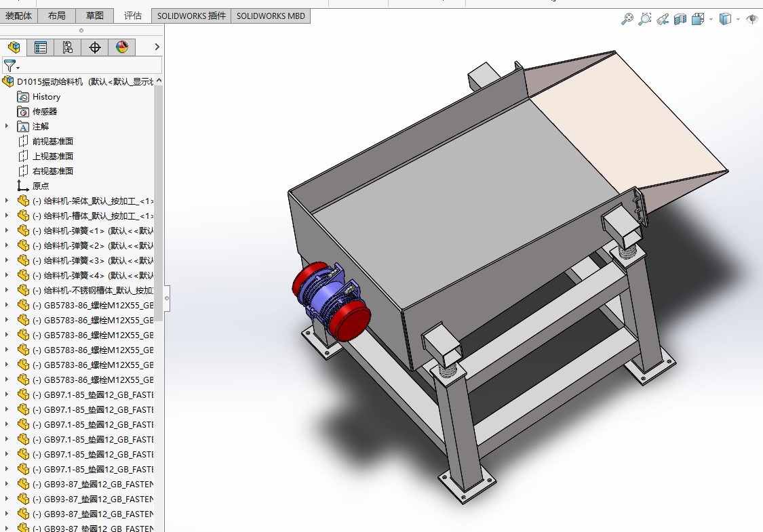Image resolution: width=763 pixels, height=532 pixels.
Task: Open the SOLIDWORKS MBD tab
Action: 271,16
